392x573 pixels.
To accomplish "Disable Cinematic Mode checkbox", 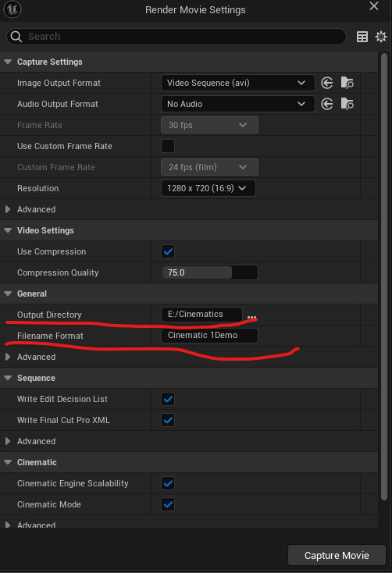I will click(x=168, y=504).
